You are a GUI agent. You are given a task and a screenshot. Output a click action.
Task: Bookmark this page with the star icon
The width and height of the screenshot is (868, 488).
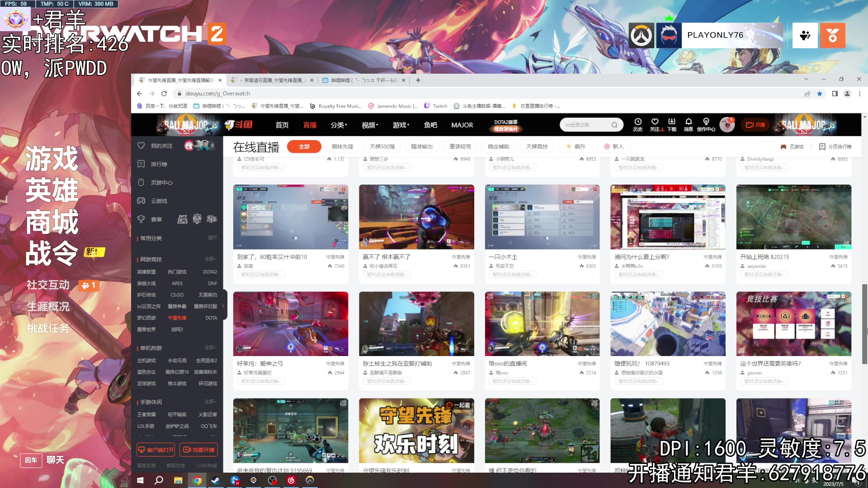point(820,94)
